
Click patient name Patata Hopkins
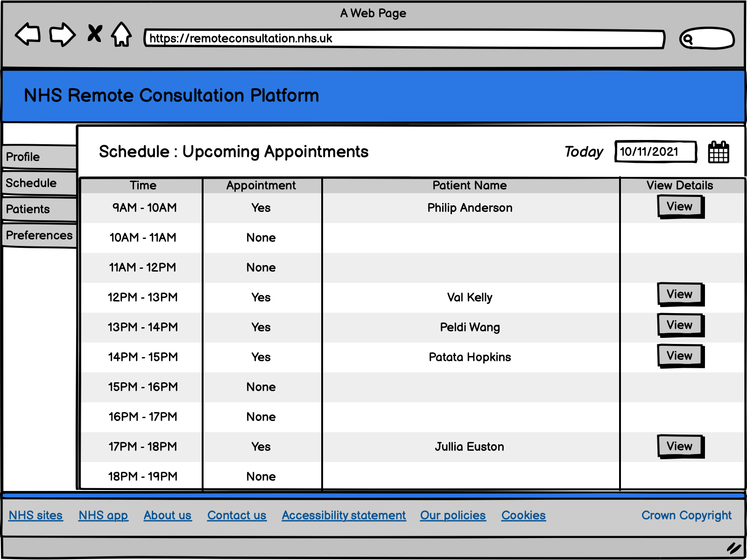470,357
